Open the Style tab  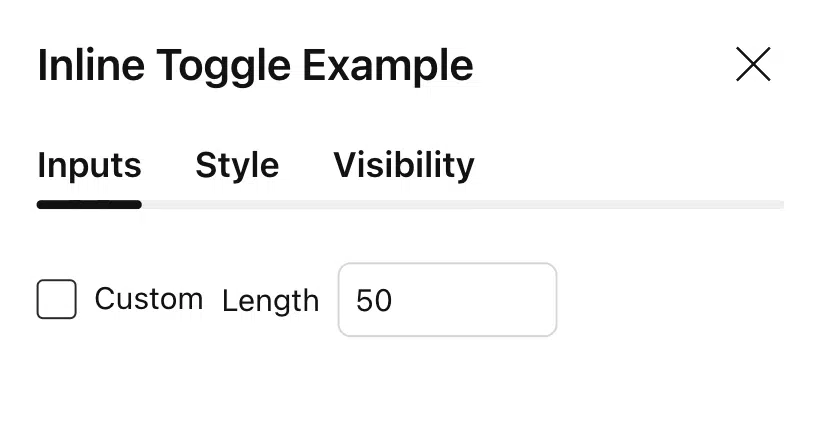pyautogui.click(x=237, y=165)
